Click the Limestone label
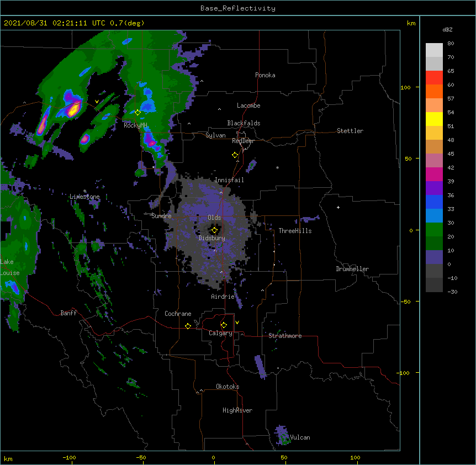476x465 pixels. pos(84,197)
